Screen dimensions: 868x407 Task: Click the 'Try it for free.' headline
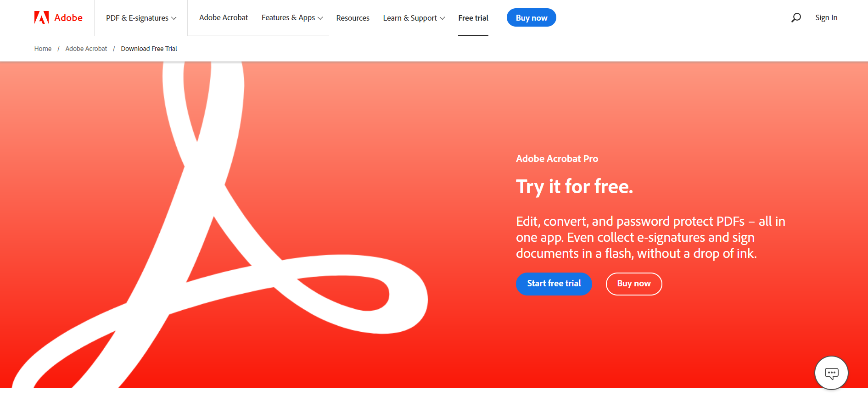coord(574,187)
